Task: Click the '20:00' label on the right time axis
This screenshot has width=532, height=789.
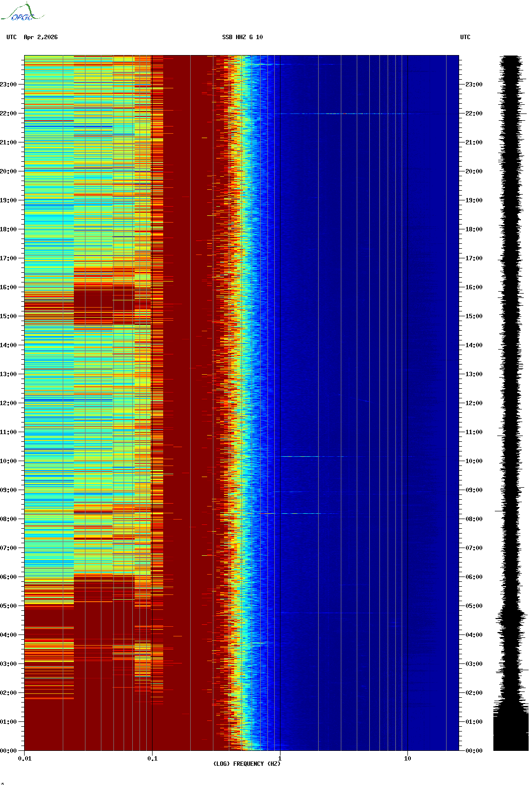Action: coord(474,171)
